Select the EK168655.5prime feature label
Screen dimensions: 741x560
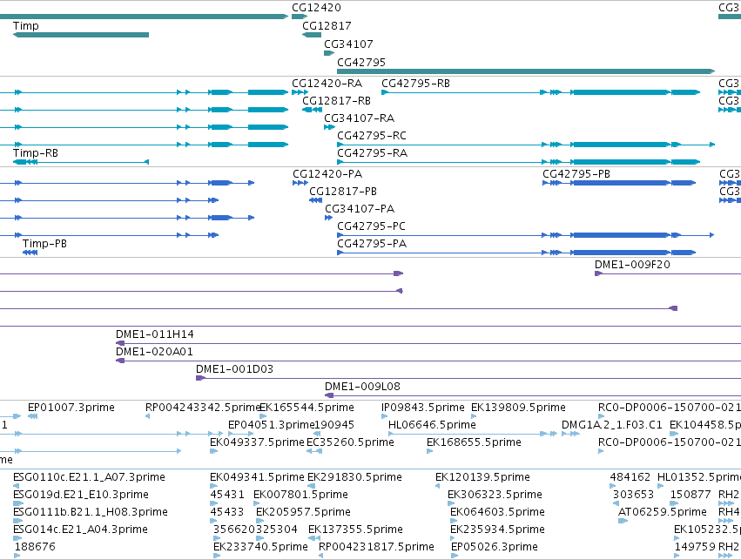474,442
